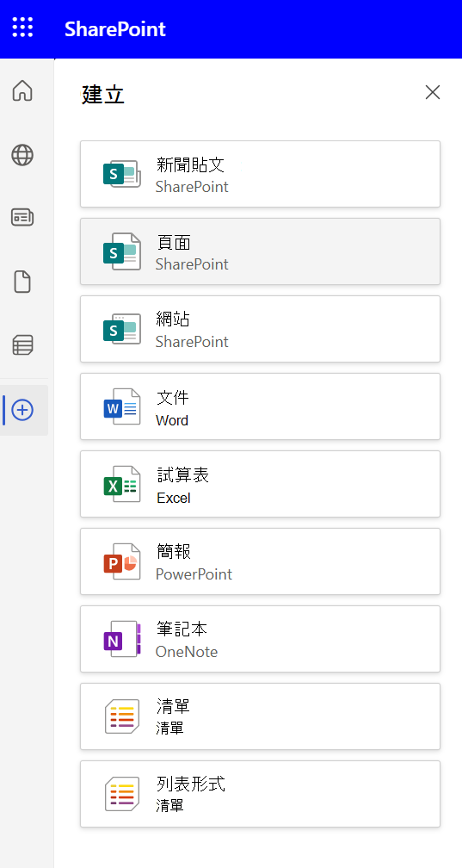462x868 pixels.
Task: Click the 建立 panel heading
Action: point(103,95)
